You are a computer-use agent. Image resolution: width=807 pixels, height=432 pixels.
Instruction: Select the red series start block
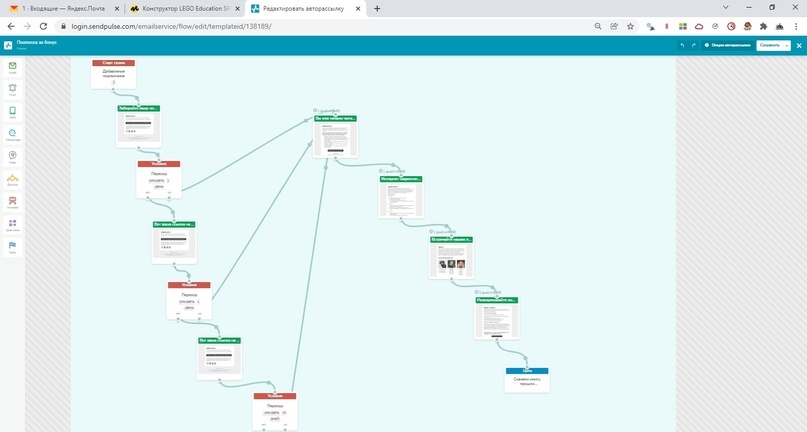113,63
